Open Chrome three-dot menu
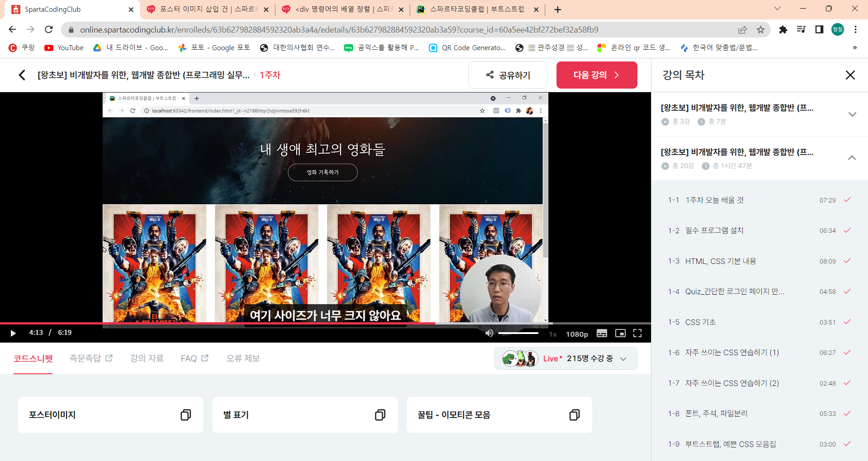This screenshot has height=461, width=868. click(x=855, y=30)
